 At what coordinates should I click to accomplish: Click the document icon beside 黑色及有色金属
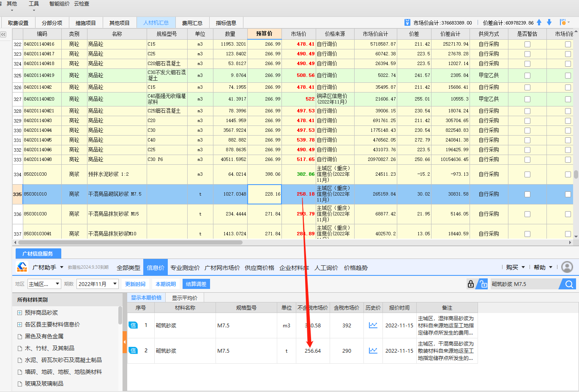[19, 337]
